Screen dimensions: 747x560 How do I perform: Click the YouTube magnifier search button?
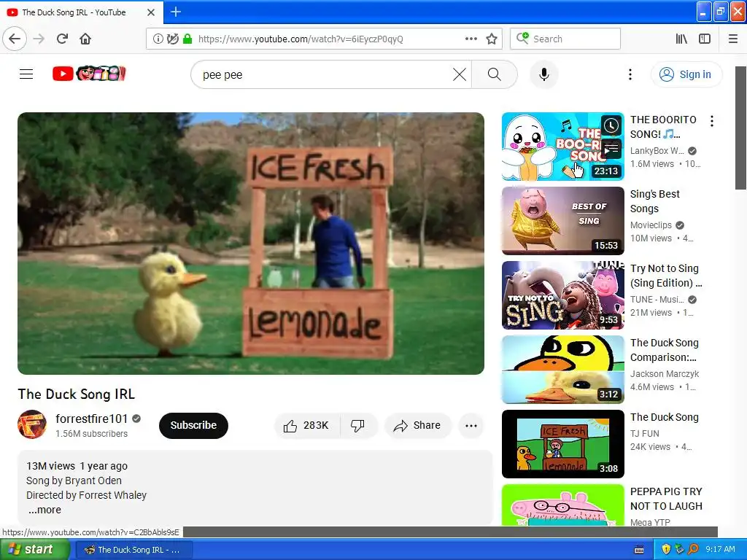coord(495,74)
